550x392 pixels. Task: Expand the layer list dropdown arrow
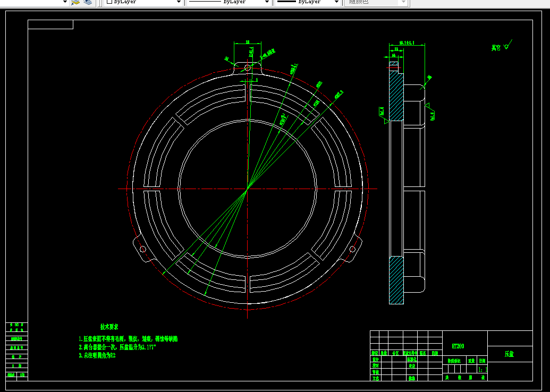pyautogui.click(x=65, y=2)
